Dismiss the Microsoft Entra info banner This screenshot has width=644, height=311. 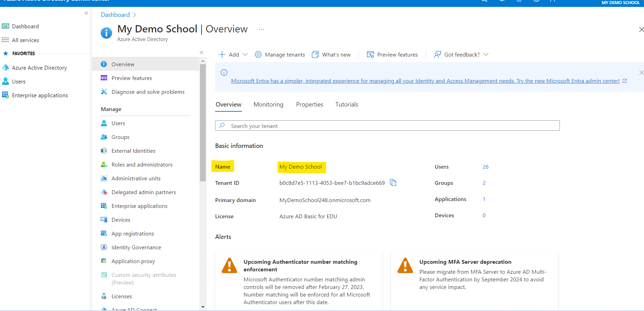pos(641,72)
